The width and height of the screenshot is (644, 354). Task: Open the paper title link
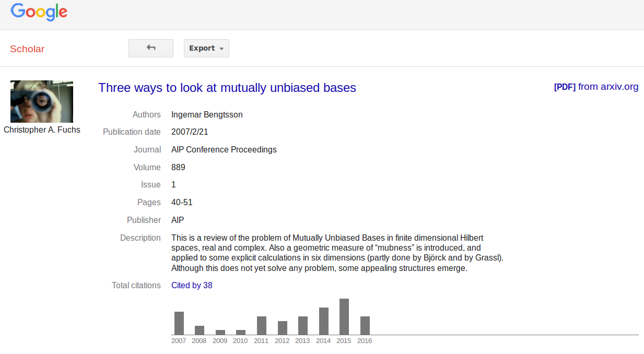click(x=227, y=88)
